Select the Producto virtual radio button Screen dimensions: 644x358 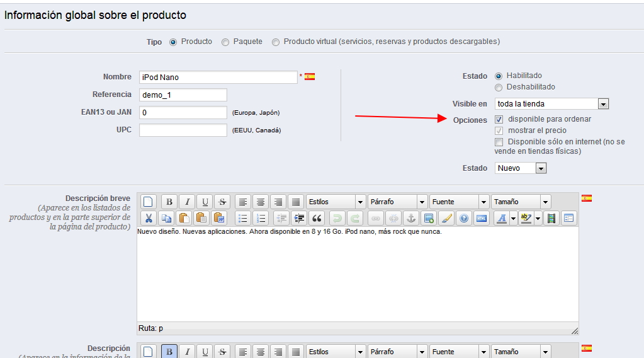pos(276,42)
